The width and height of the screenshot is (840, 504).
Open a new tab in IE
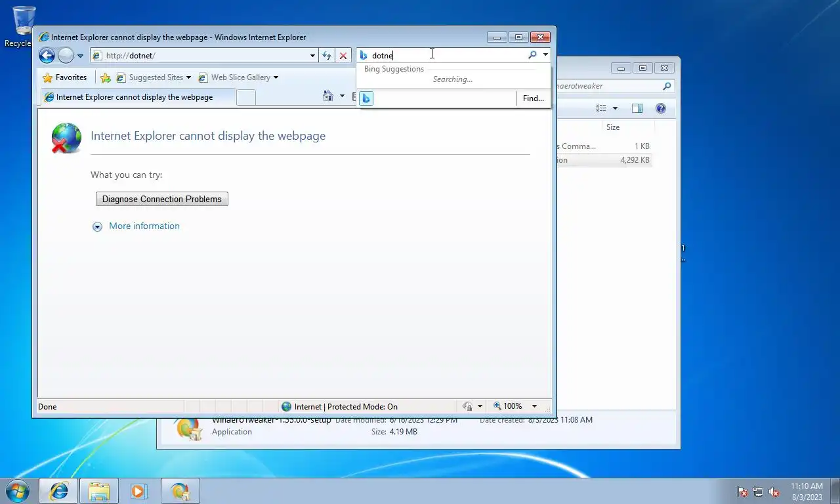(245, 97)
